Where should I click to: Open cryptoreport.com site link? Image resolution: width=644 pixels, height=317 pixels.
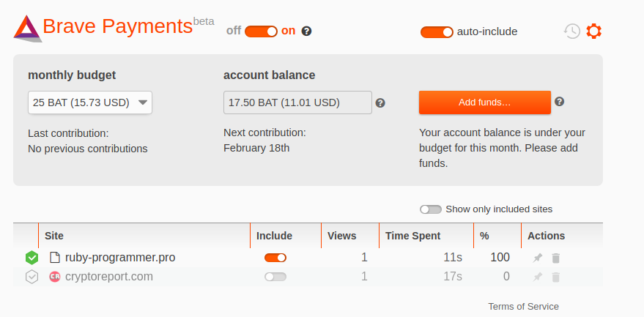(109, 277)
